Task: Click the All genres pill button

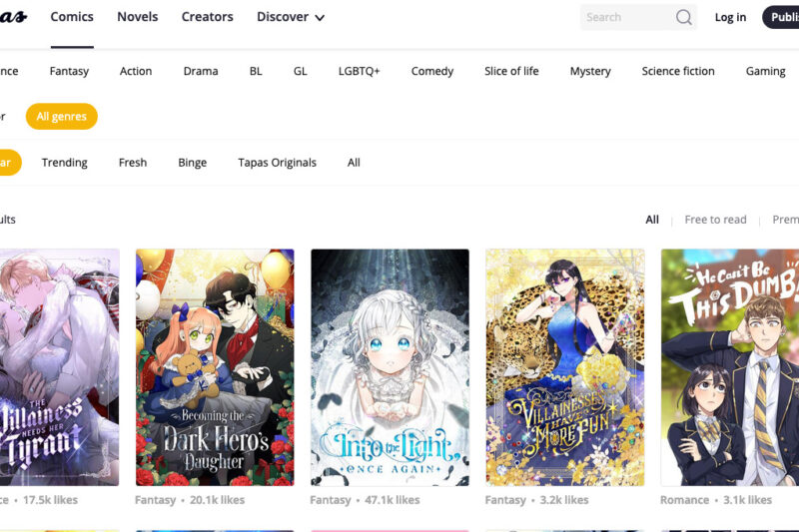Action: tap(62, 117)
